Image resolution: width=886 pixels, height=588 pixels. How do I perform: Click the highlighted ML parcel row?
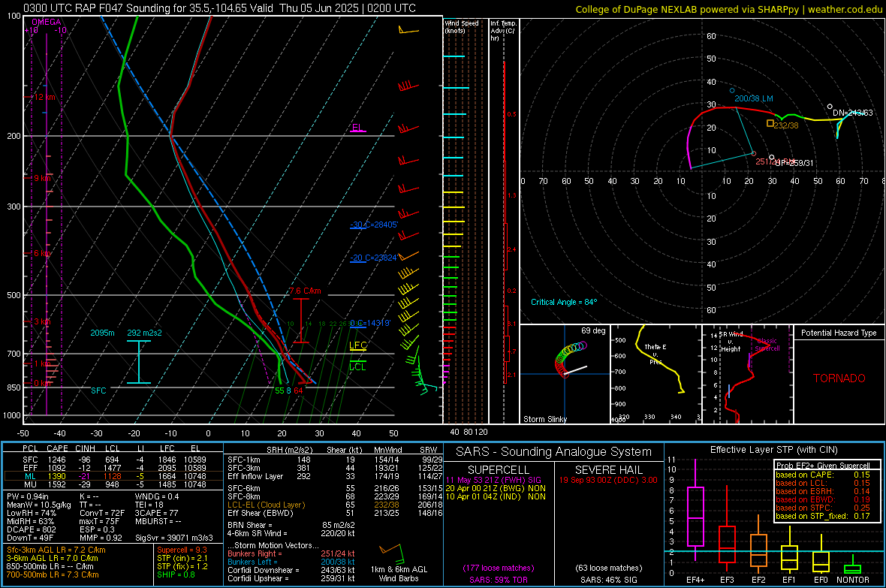pyautogui.click(x=113, y=476)
